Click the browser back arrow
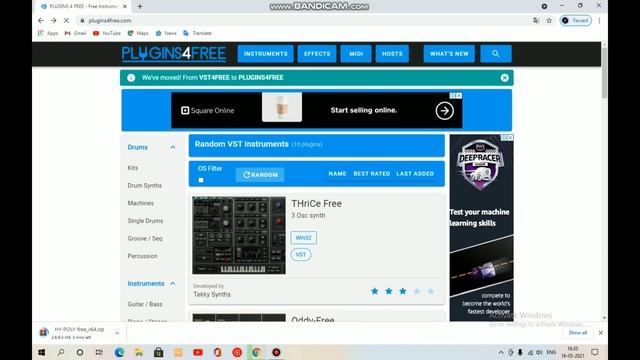This screenshot has width=640, height=360. click(x=41, y=20)
